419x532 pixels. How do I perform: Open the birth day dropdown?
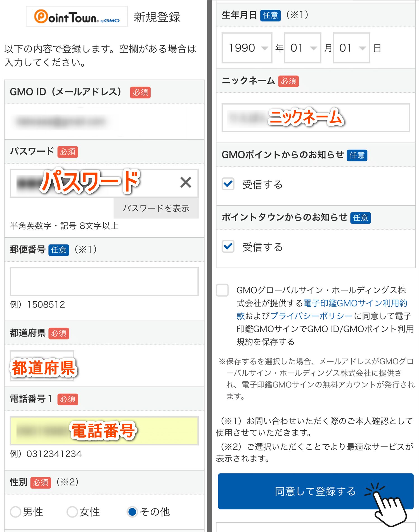click(x=351, y=48)
